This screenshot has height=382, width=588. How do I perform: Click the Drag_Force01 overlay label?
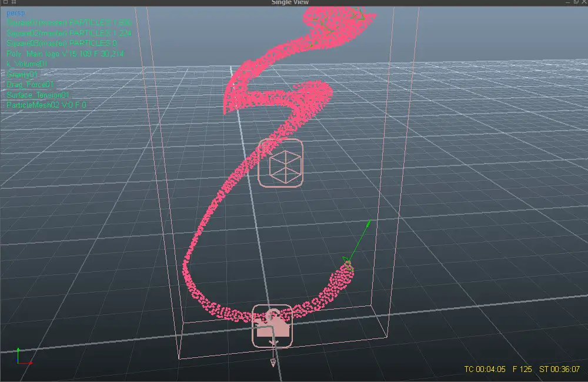coord(31,84)
